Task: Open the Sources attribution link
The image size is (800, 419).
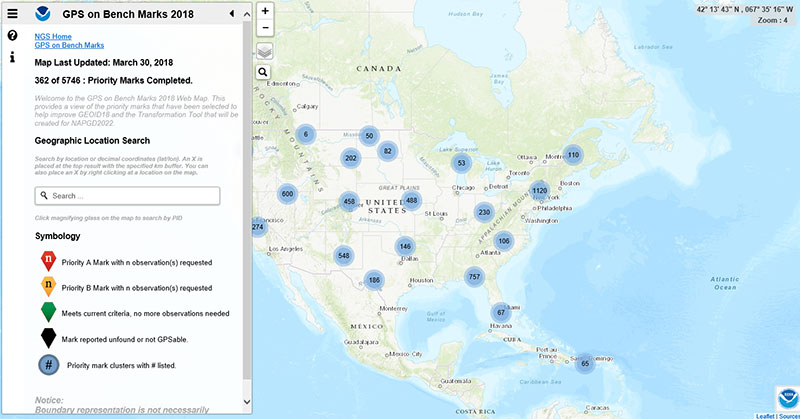Action: pos(788,414)
